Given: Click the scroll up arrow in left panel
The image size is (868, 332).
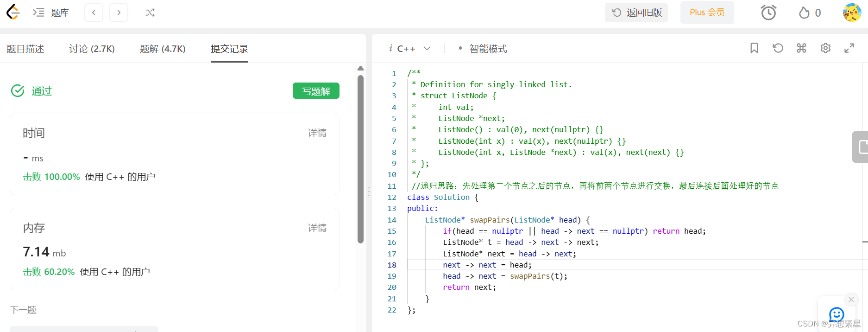Looking at the screenshot, I should [x=360, y=69].
